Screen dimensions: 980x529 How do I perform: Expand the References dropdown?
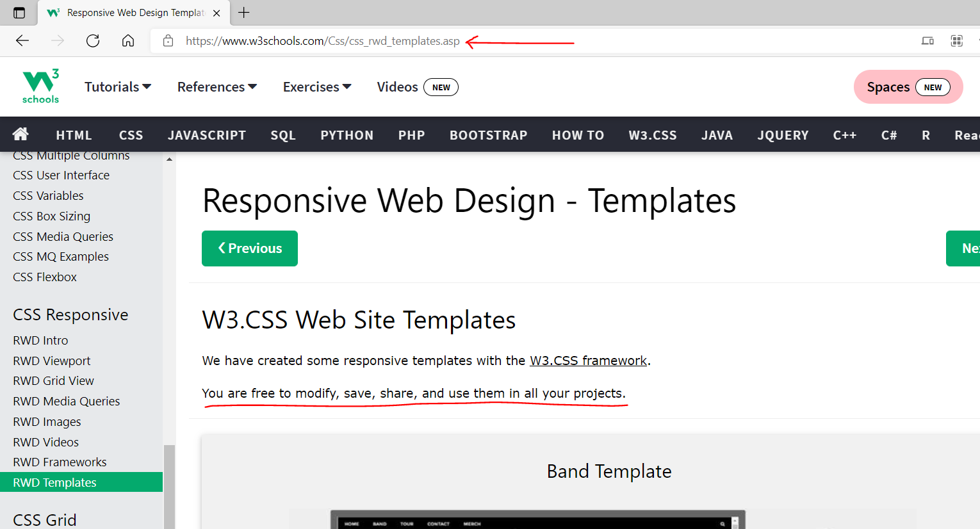(217, 86)
